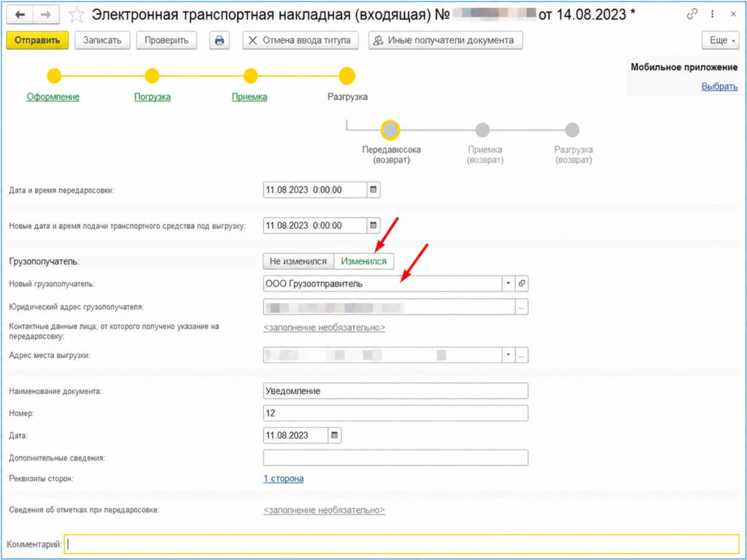The height and width of the screenshot is (560, 747).
Task: Save with the Записать button
Action: (x=102, y=41)
